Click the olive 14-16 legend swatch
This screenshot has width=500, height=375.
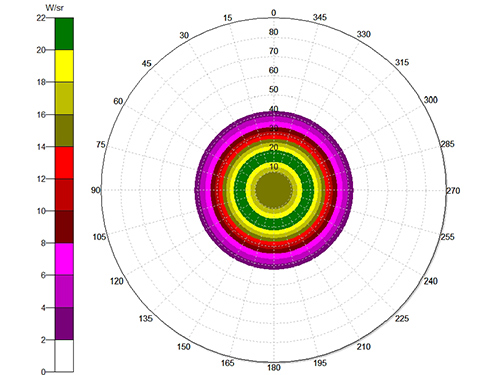(64, 130)
